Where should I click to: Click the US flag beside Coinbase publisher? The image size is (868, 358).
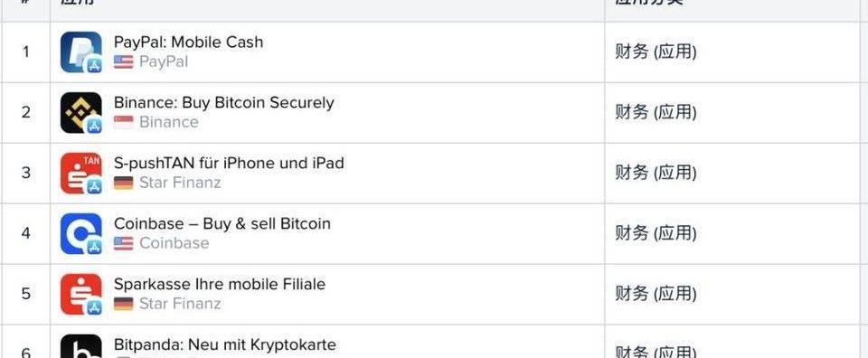pos(124,243)
